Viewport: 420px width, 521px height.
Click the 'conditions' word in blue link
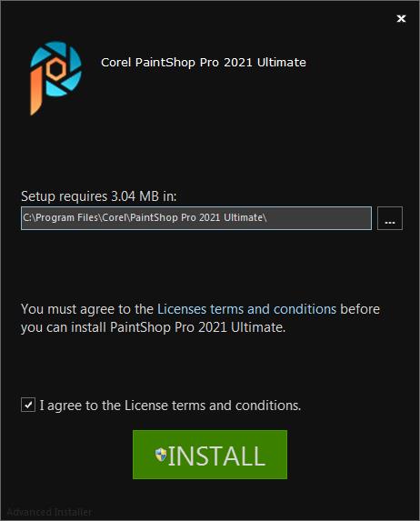pyautogui.click(x=305, y=309)
